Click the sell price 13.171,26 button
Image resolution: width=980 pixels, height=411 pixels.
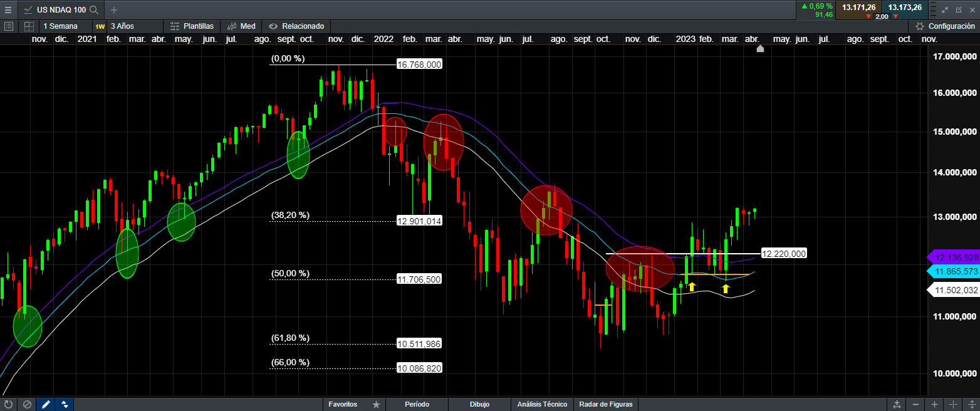pyautogui.click(x=858, y=8)
